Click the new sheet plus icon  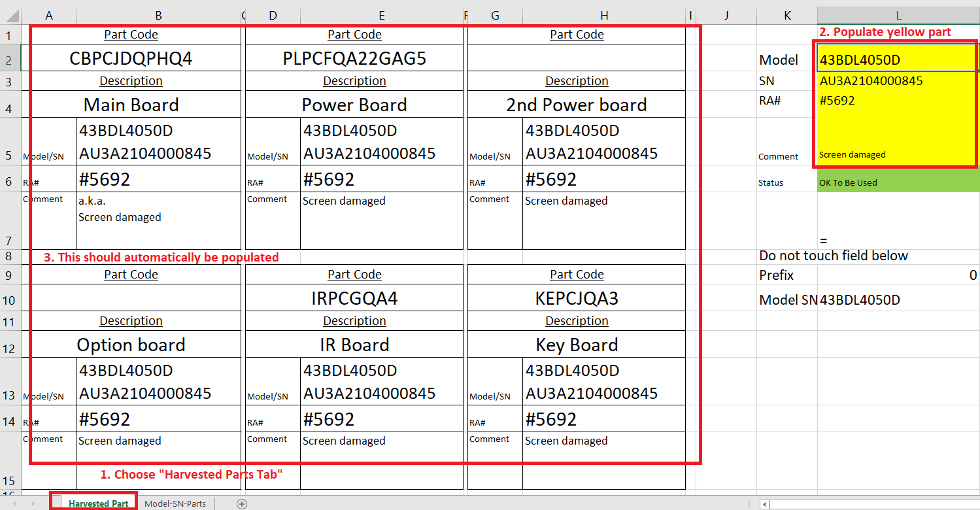point(242,503)
